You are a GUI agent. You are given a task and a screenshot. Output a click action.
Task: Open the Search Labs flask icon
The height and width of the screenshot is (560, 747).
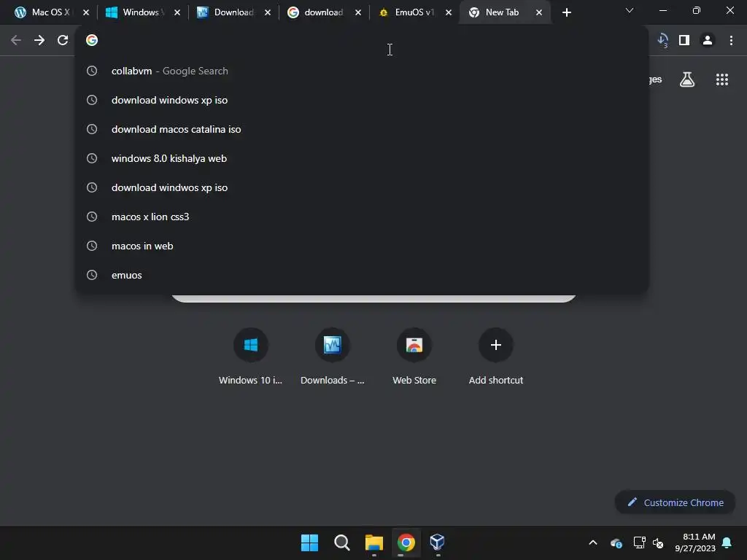(x=687, y=79)
